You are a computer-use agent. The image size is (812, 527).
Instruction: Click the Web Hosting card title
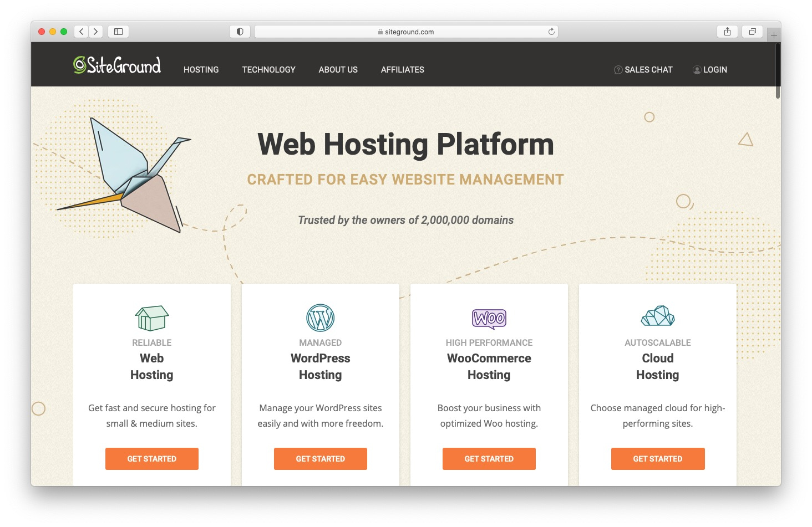click(152, 366)
